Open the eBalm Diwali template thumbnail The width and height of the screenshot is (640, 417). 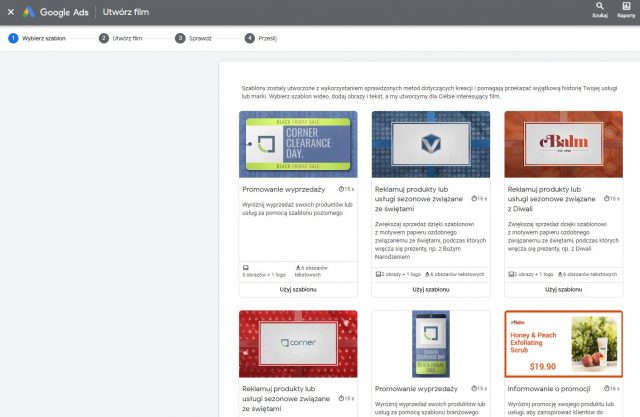point(563,144)
